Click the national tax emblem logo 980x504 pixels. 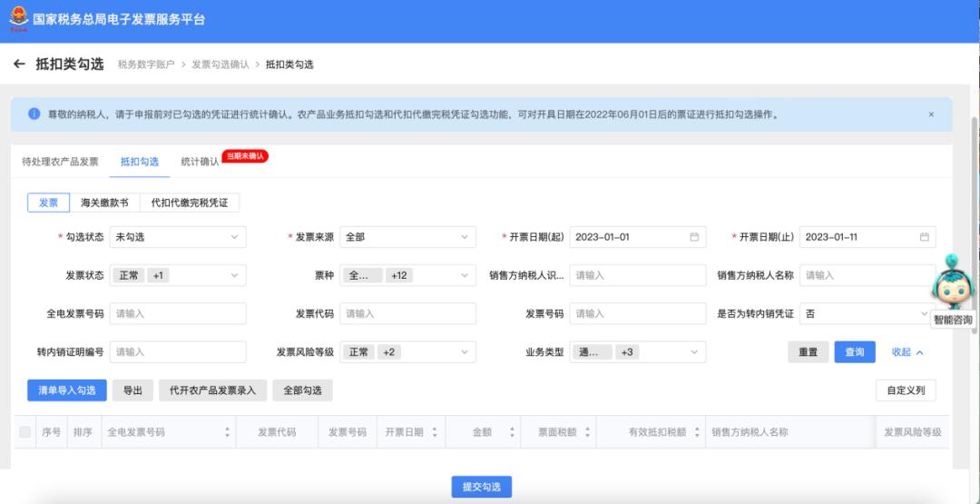tap(18, 20)
